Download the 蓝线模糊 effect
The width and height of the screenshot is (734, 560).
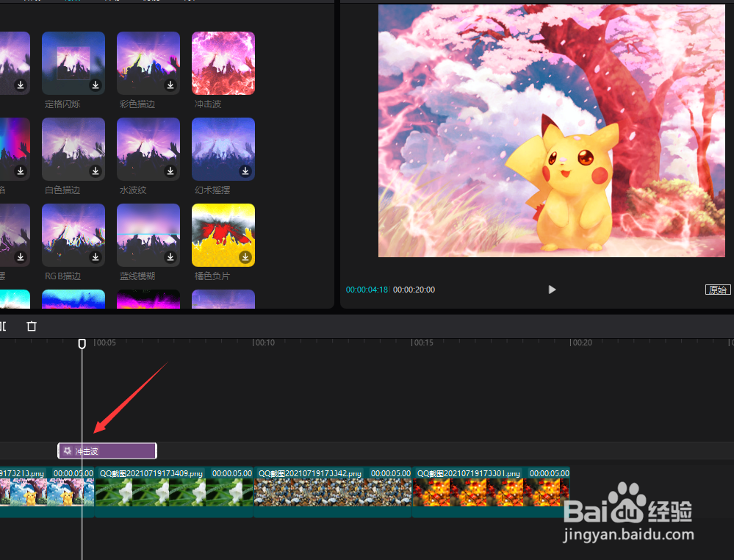click(x=170, y=257)
